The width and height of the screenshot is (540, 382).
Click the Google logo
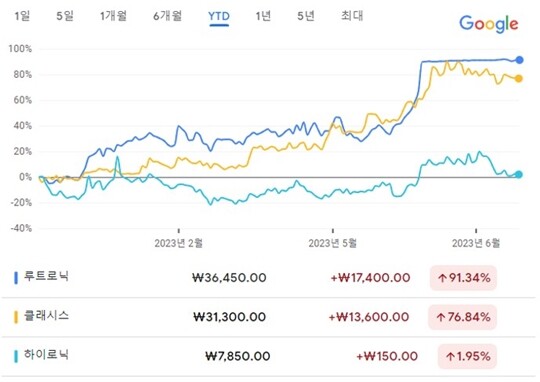(489, 24)
